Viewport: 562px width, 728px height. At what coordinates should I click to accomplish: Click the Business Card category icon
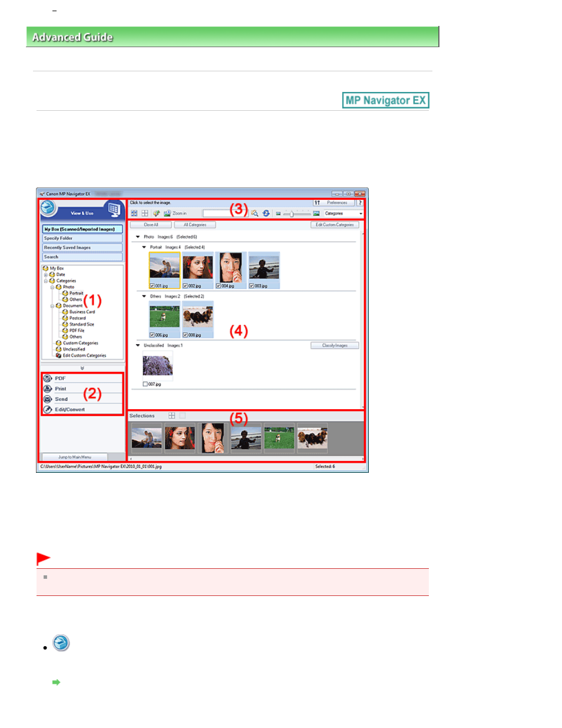click(x=65, y=312)
